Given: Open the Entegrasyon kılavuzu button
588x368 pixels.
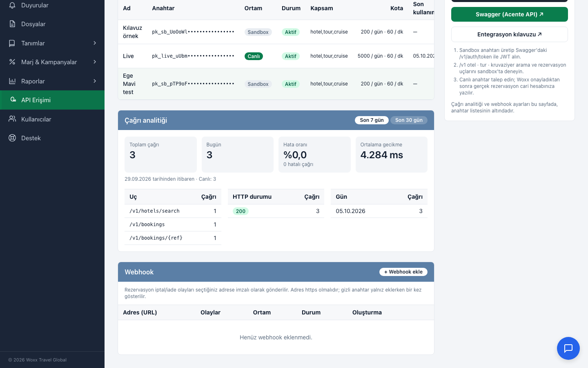Looking at the screenshot, I should point(510,34).
